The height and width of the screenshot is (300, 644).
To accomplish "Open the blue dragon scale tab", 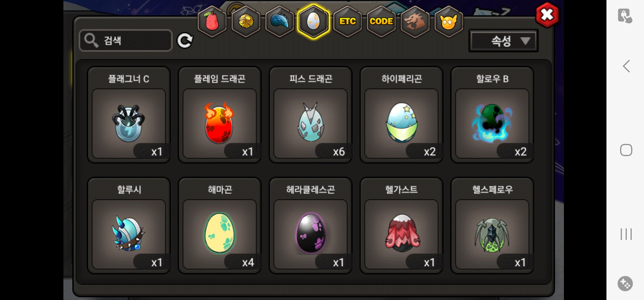I will pos(279,21).
